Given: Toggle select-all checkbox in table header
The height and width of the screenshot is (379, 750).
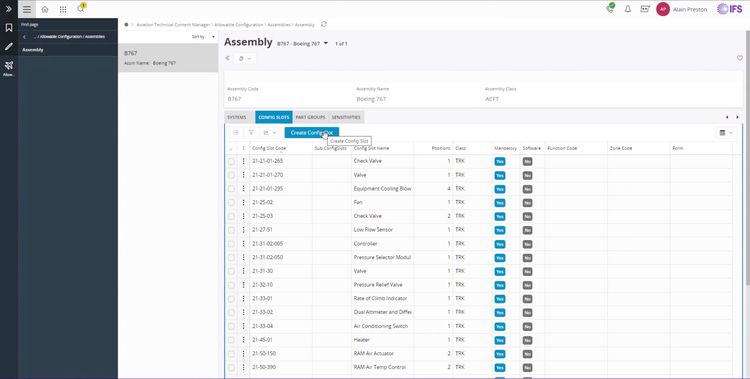Looking at the screenshot, I should [231, 149].
